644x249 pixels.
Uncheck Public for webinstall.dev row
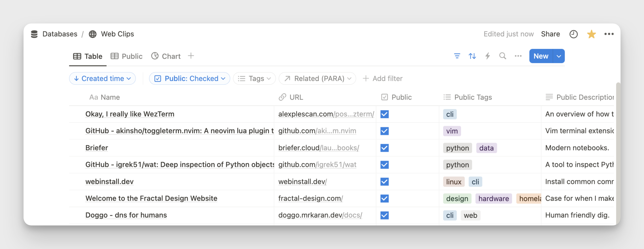coord(385,181)
